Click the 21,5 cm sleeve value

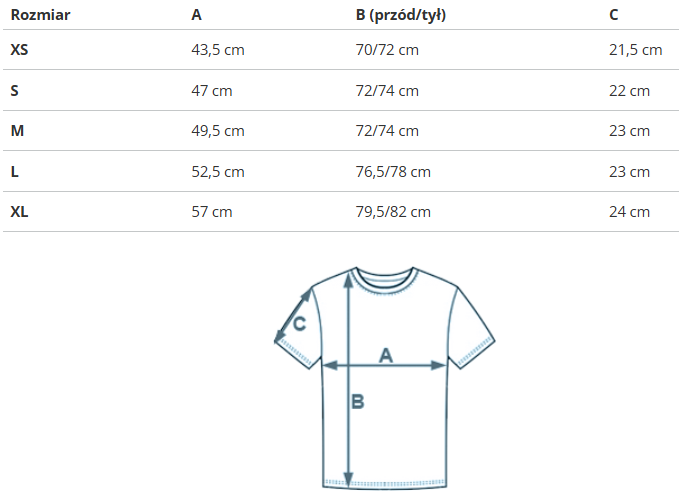(635, 50)
